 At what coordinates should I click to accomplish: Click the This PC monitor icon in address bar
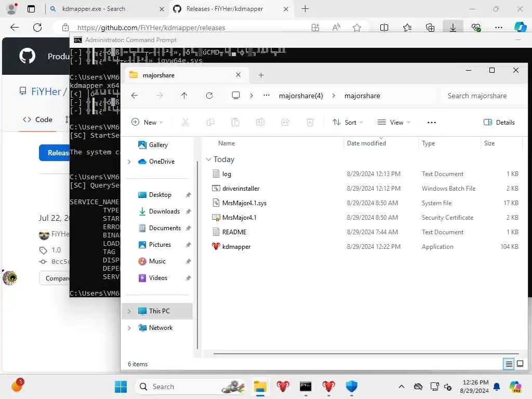[236, 96]
